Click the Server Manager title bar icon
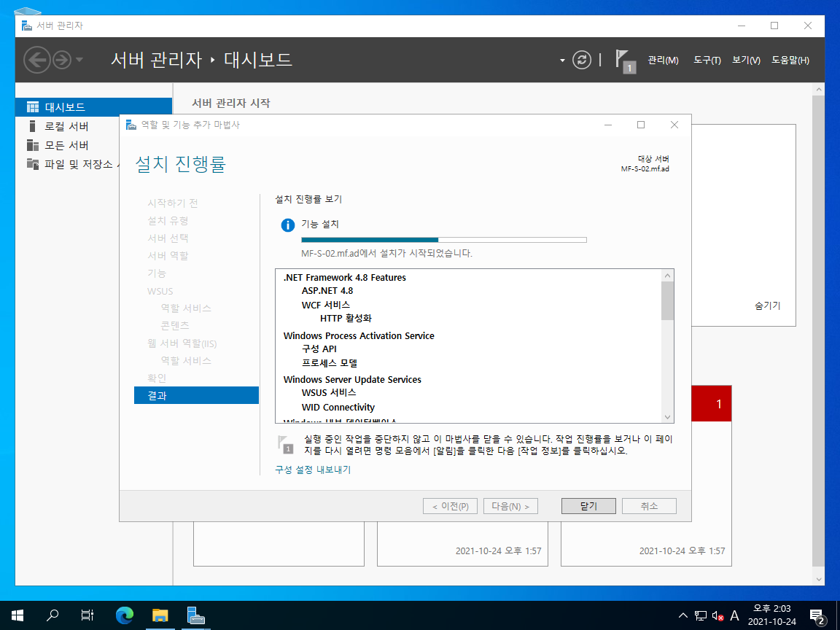 point(27,26)
